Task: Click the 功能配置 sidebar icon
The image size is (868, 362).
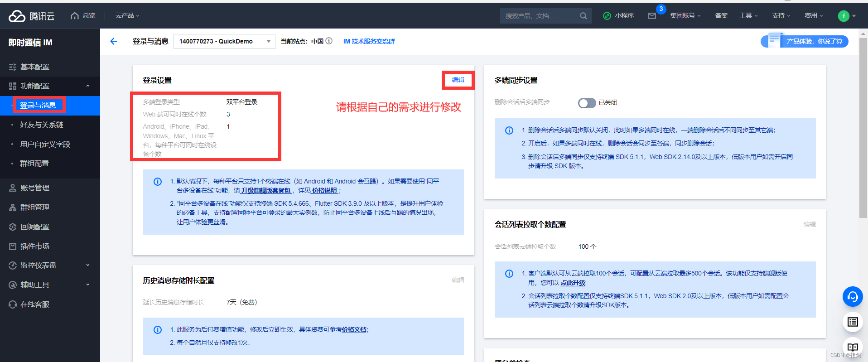Action: point(13,86)
